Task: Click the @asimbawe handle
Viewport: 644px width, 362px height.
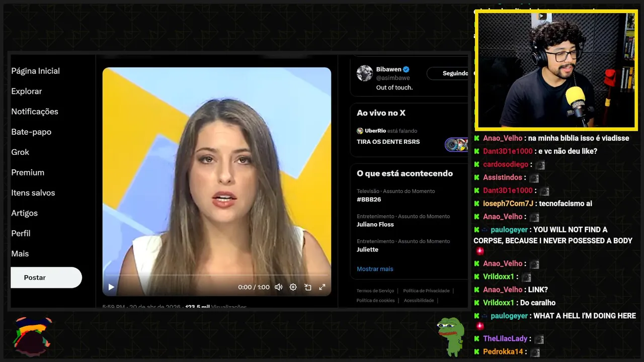Action: click(x=393, y=78)
